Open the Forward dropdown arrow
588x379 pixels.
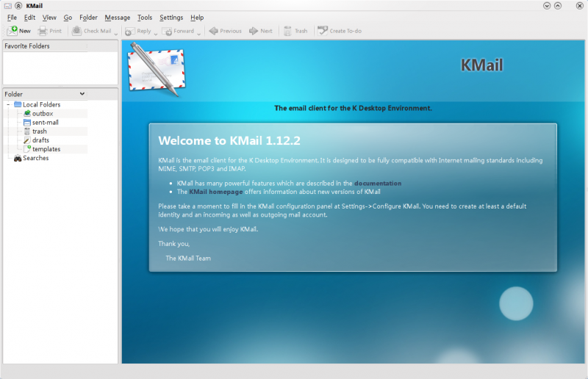[x=198, y=34]
